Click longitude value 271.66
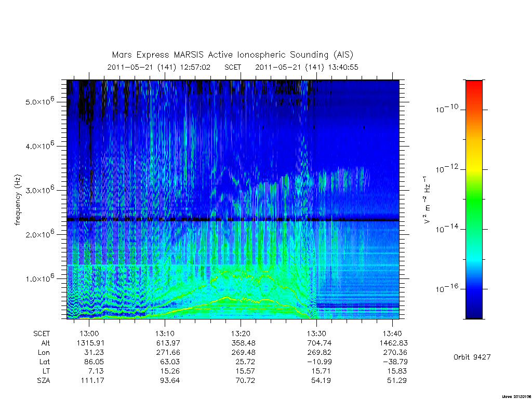Image resolution: width=532 pixels, height=399 pixels. tap(168, 353)
